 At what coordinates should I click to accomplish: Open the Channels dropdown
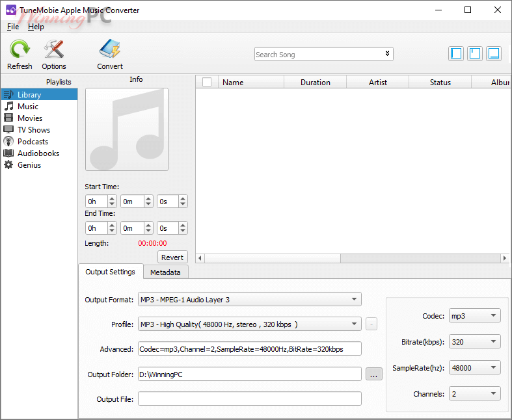[475, 393]
